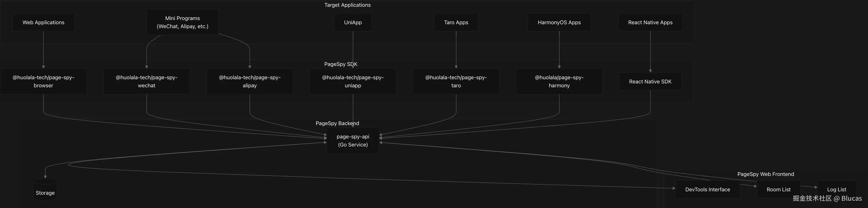The image size is (868, 208).
Task: Click the PageSpy Backend group label
Action: (337, 124)
